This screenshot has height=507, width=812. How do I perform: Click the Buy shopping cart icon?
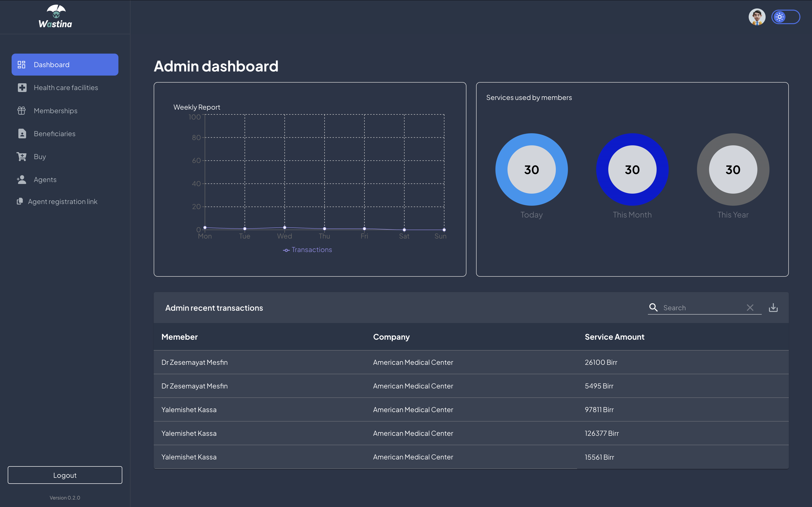pyautogui.click(x=22, y=156)
